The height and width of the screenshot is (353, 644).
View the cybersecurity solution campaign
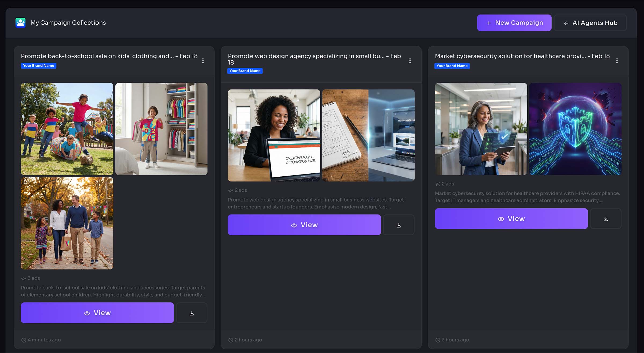pos(511,219)
